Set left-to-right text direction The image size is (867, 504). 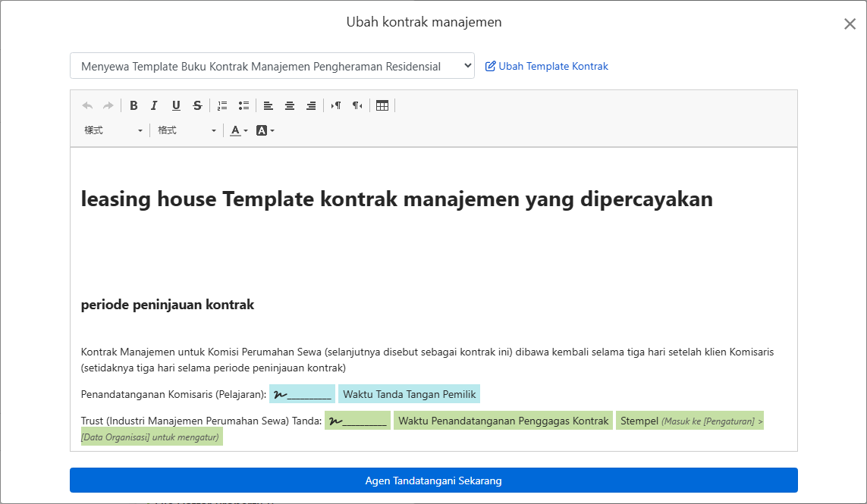(335, 105)
